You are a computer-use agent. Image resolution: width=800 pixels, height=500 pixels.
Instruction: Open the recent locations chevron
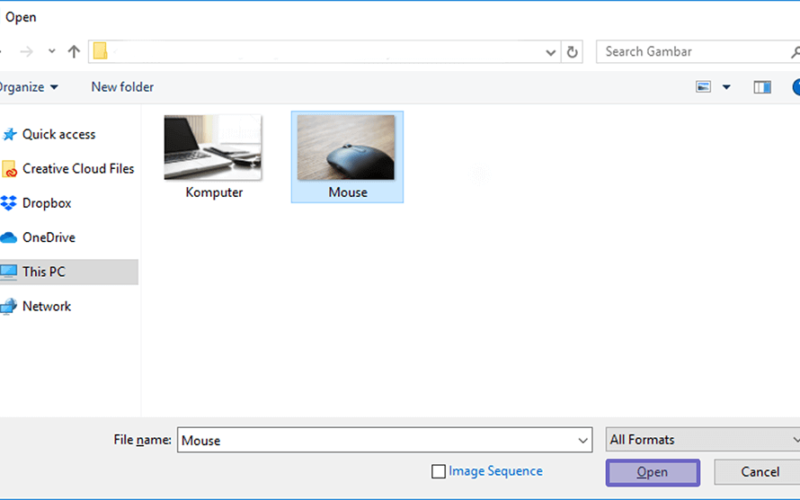tap(52, 51)
